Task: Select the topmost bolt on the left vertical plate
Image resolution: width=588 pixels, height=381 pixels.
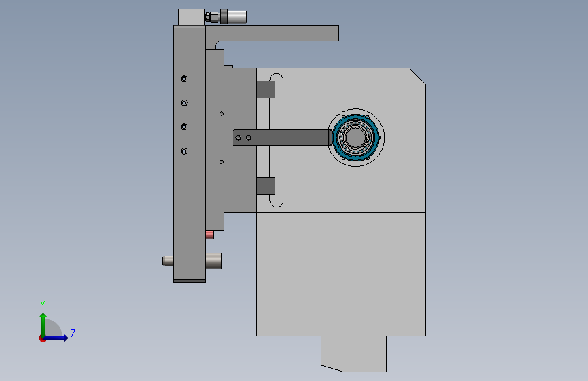Action: 184,79
